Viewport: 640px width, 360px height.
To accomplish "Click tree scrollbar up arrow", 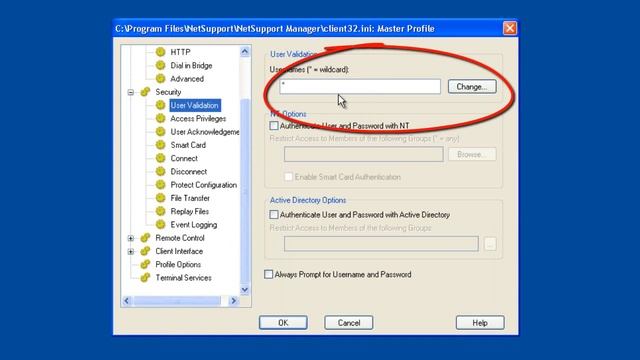I will [x=245, y=51].
